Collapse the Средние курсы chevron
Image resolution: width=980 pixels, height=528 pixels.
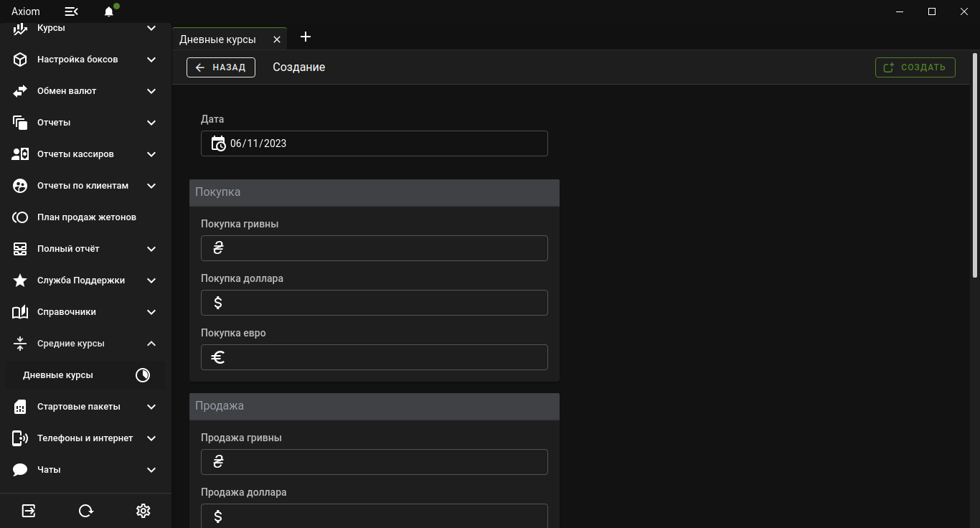point(151,344)
